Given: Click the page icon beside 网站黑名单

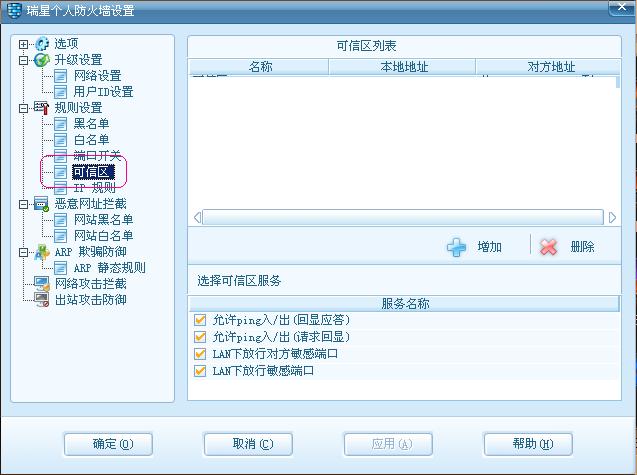Looking at the screenshot, I should pyautogui.click(x=61, y=220).
